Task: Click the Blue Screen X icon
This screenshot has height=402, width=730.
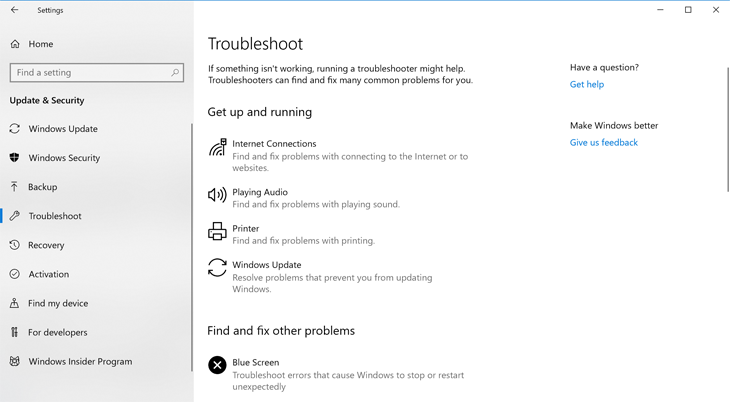Action: pos(217,365)
